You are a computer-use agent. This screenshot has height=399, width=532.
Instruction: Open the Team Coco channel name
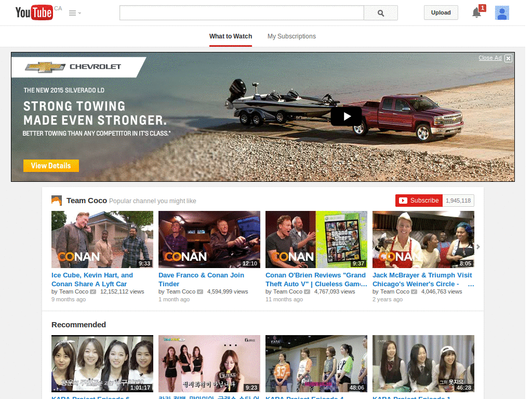point(87,201)
